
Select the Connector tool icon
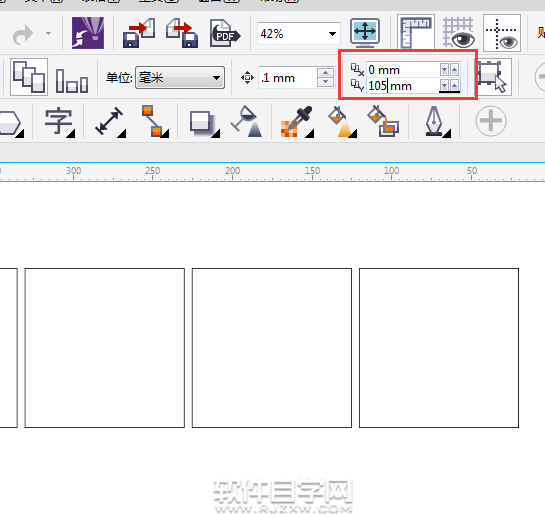click(x=154, y=121)
